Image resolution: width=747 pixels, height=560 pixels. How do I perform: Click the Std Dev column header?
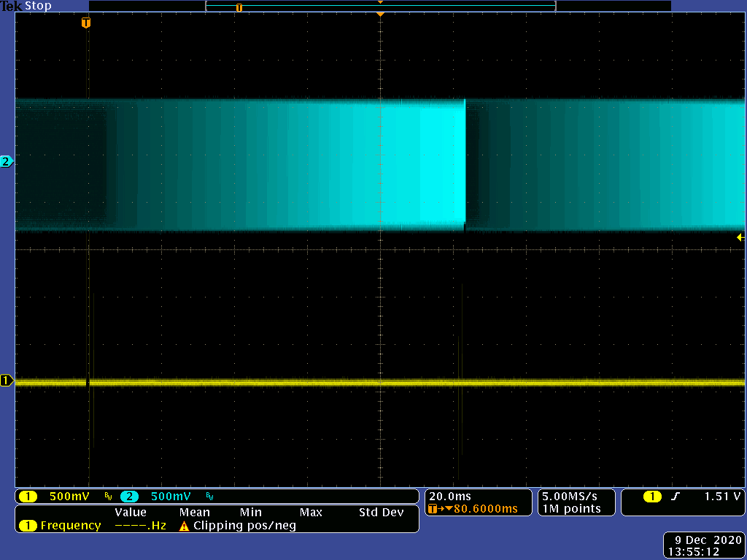381,513
